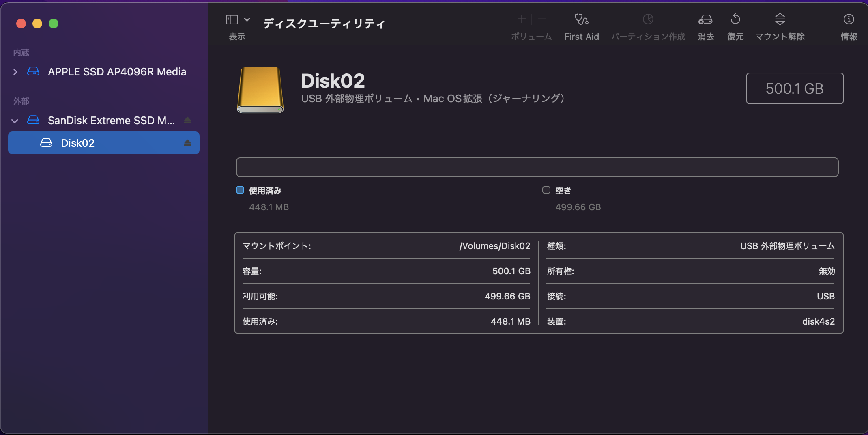The image size is (868, 435).
Task: Click the First Aid stethoscope icon
Action: 581,19
